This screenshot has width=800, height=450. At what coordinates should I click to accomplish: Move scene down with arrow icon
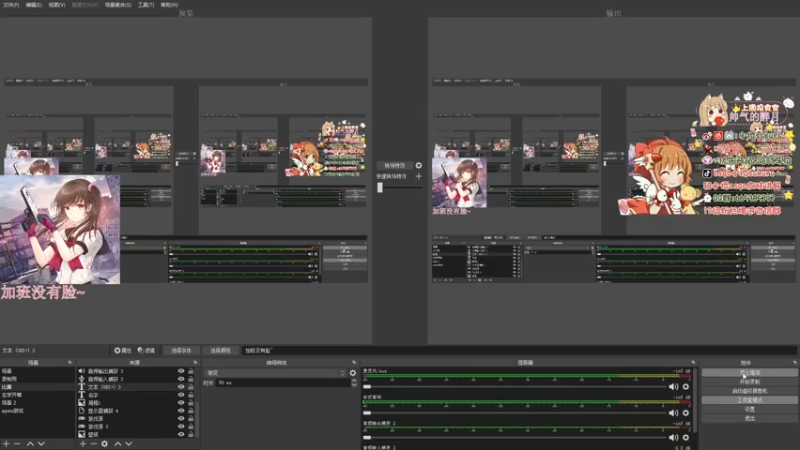coord(41,444)
